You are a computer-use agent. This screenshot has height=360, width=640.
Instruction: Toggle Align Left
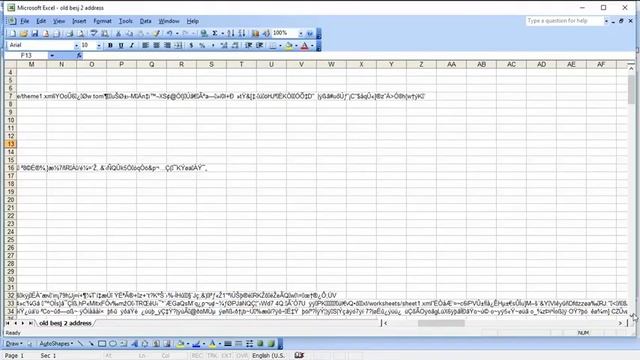pos(145,46)
